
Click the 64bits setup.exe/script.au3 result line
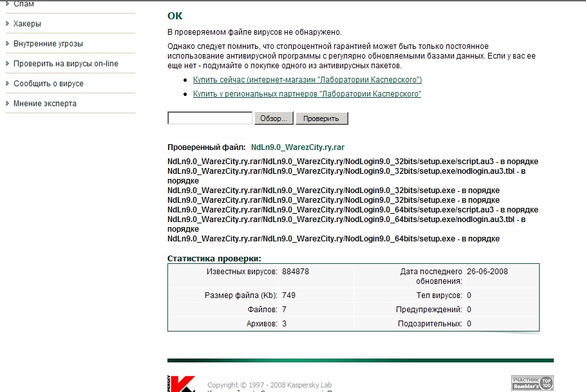(x=353, y=210)
